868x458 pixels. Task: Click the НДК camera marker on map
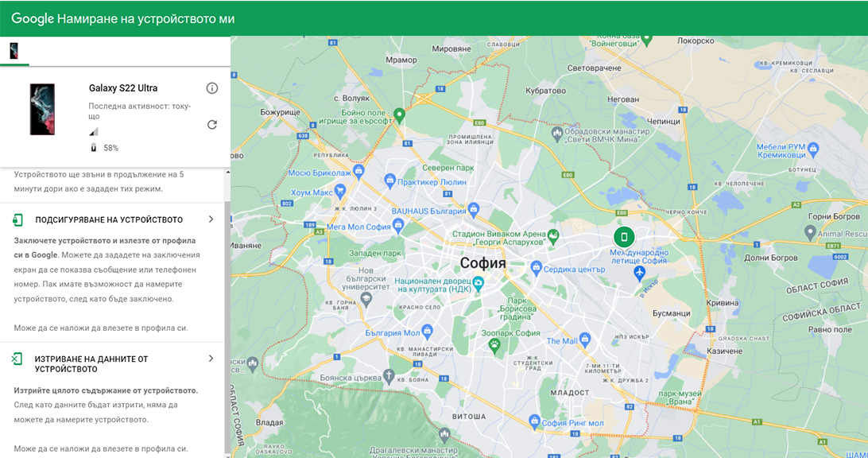[479, 284]
